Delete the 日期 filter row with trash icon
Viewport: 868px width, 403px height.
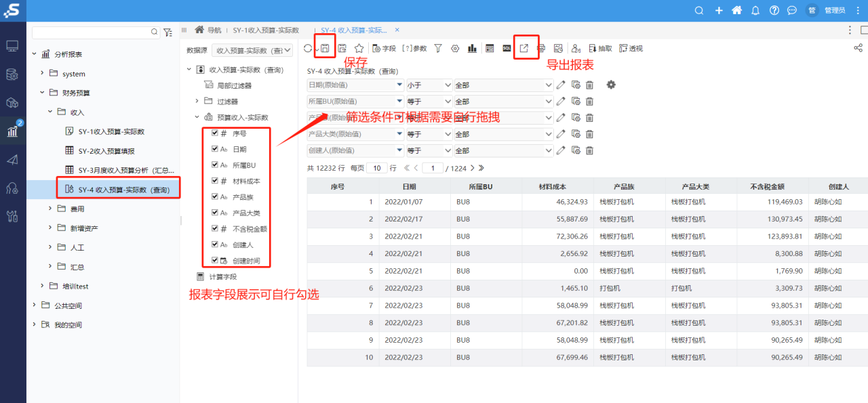click(x=589, y=85)
